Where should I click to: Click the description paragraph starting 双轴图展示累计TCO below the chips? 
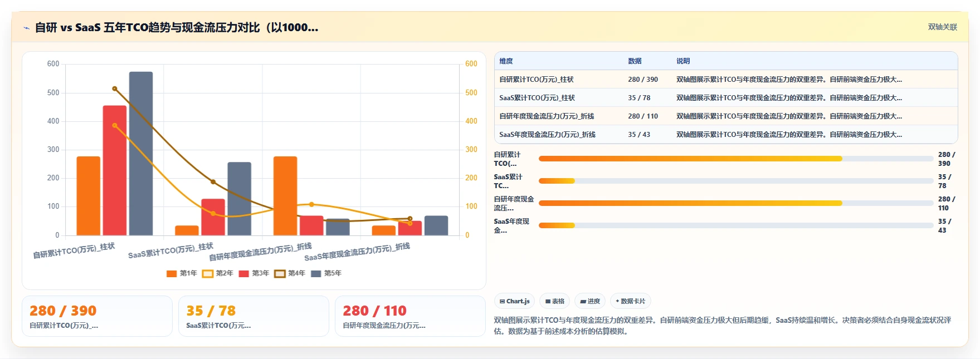tap(723, 326)
